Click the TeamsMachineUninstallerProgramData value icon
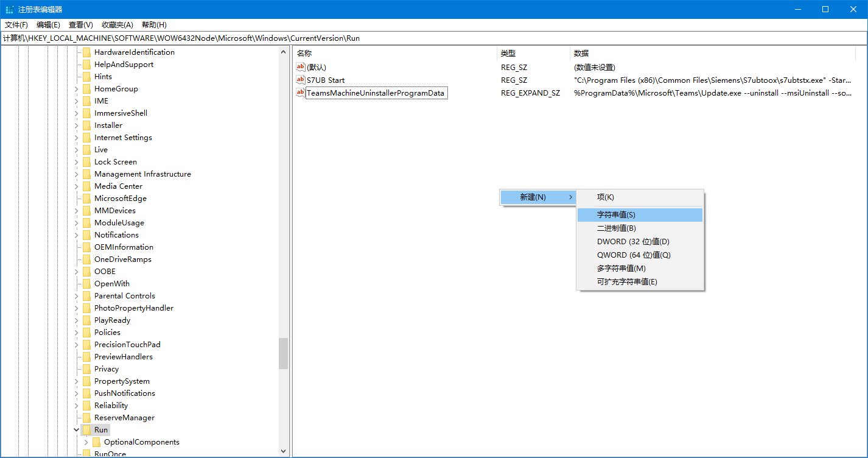The width and height of the screenshot is (868, 458). tap(300, 93)
